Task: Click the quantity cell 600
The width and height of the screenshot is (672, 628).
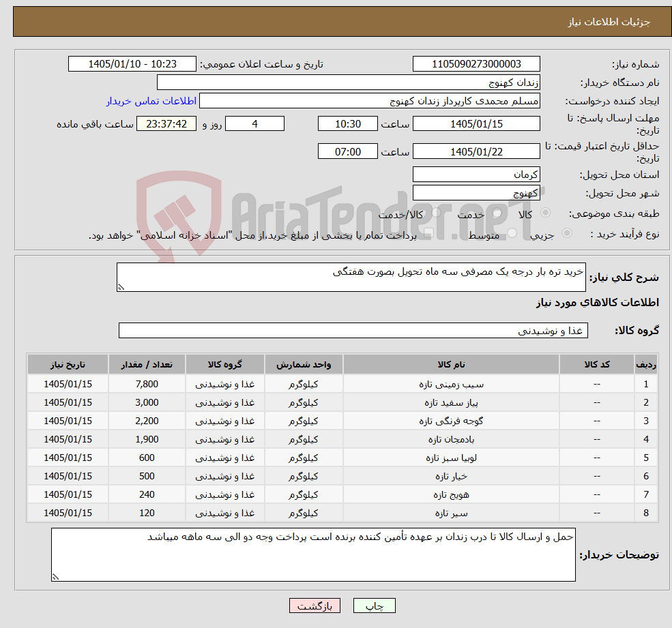Action: (147, 458)
